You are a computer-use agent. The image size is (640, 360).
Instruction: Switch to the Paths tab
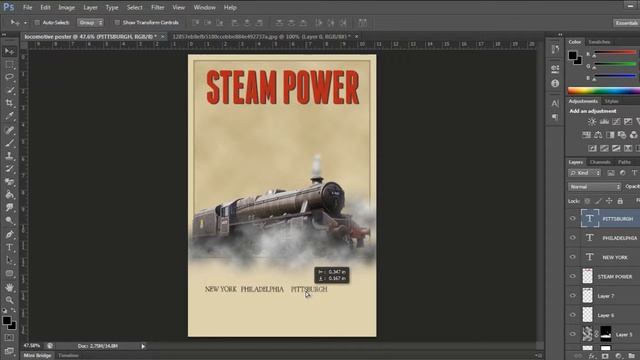click(x=624, y=162)
